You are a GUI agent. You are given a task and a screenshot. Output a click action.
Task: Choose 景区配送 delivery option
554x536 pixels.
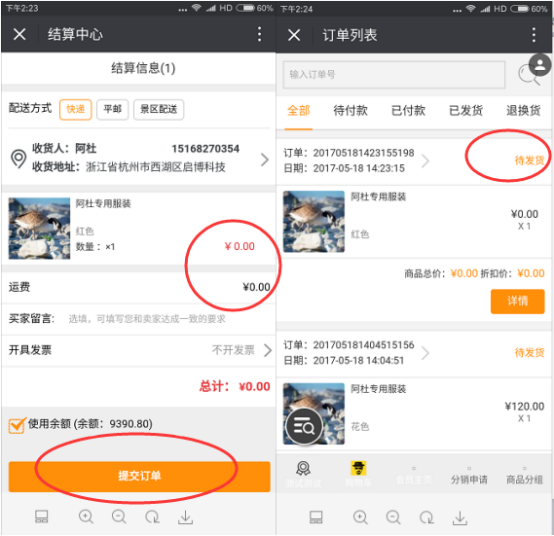(159, 110)
